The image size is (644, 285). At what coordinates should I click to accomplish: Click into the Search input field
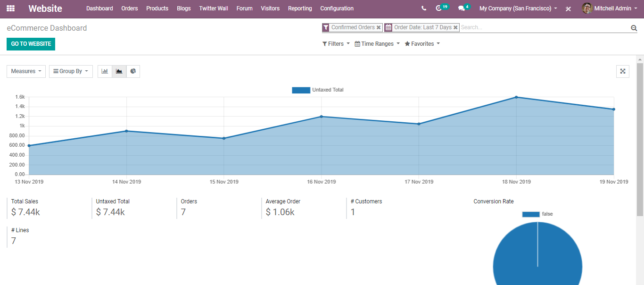tap(545, 27)
